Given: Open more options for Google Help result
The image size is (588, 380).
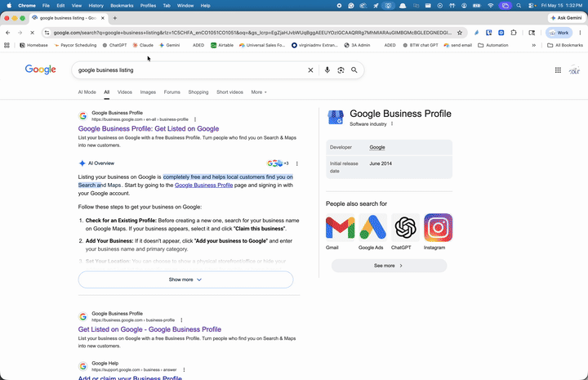Looking at the screenshot, I should (184, 370).
